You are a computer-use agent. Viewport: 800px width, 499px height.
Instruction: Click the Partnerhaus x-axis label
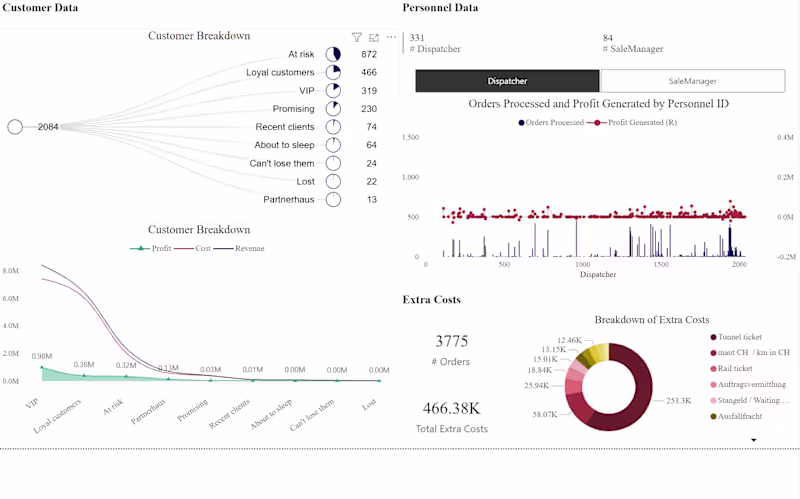tap(148, 411)
